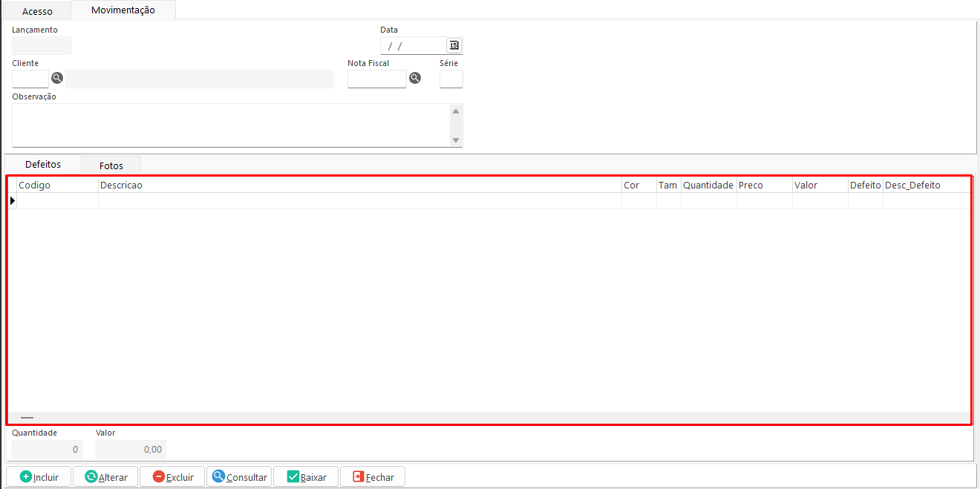Open the Fotos tab
Viewport: 980px width, 489px height.
[111, 165]
